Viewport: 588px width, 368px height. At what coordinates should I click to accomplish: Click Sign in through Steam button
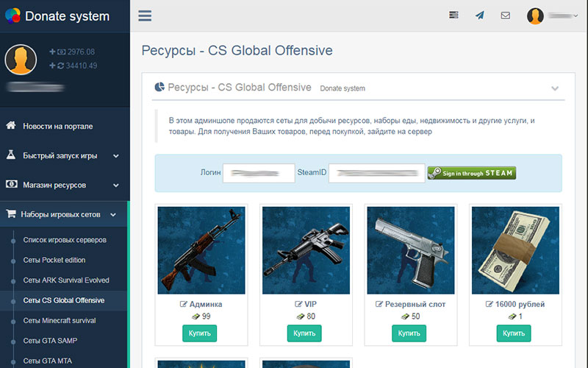click(x=472, y=173)
